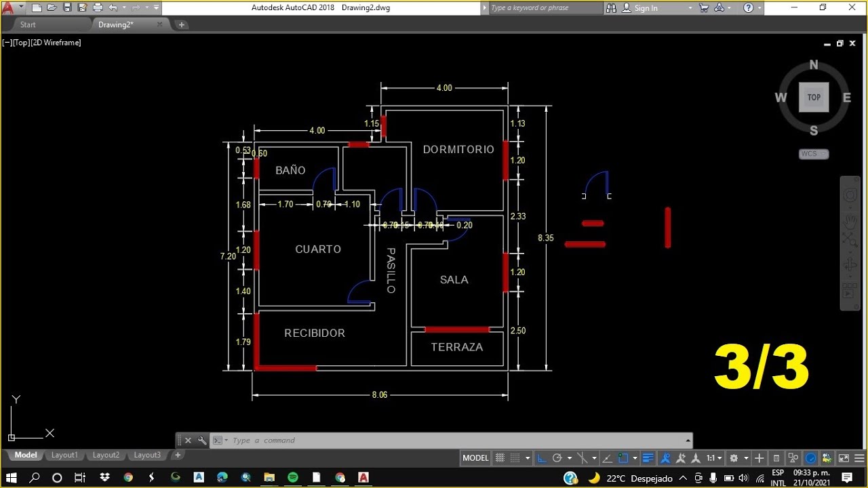The width and height of the screenshot is (868, 488).
Task: Switch to the Start tab
Action: click(x=28, y=24)
